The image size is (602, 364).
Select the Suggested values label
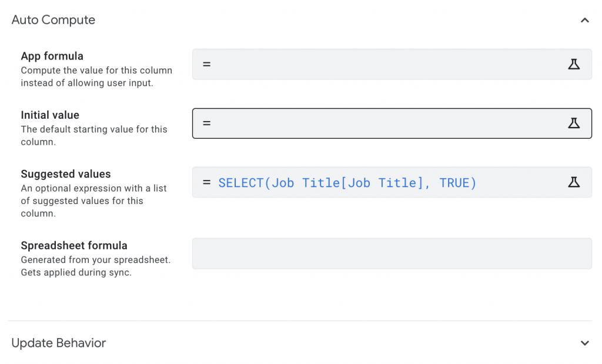pyautogui.click(x=66, y=174)
